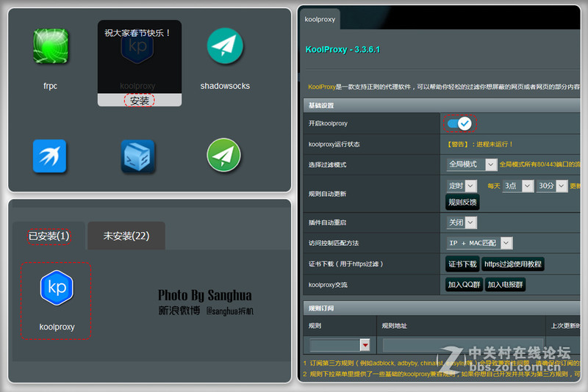This screenshot has width=588, height=392.
Task: Open the IP + MAC匹配 dropdown
Action: [480, 243]
